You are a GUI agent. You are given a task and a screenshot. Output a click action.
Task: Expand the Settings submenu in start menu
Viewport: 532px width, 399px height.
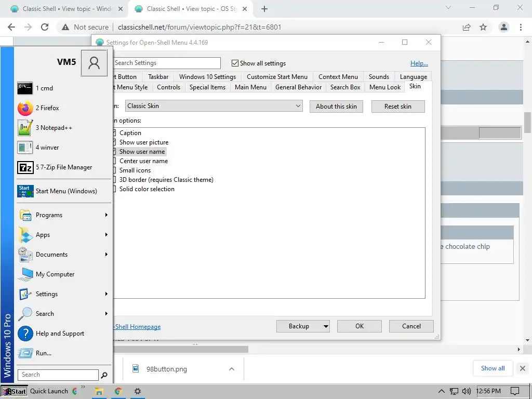(106, 294)
